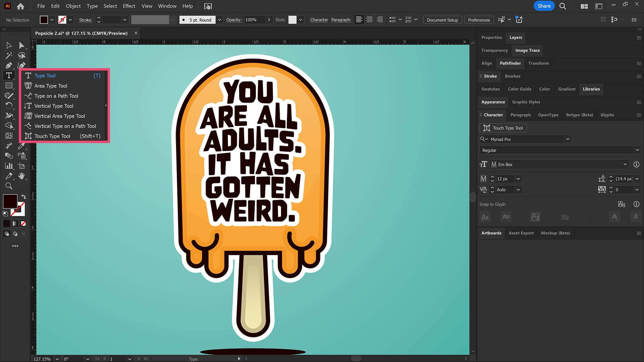The height and width of the screenshot is (362, 644).
Task: Open the zoom level 127.15% dropdown
Action: click(57, 359)
